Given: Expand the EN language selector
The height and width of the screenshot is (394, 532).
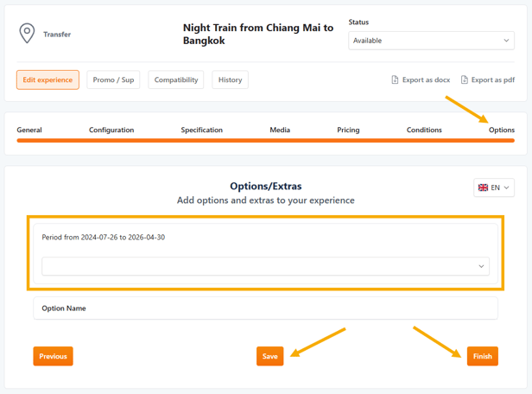Looking at the screenshot, I should (x=494, y=187).
